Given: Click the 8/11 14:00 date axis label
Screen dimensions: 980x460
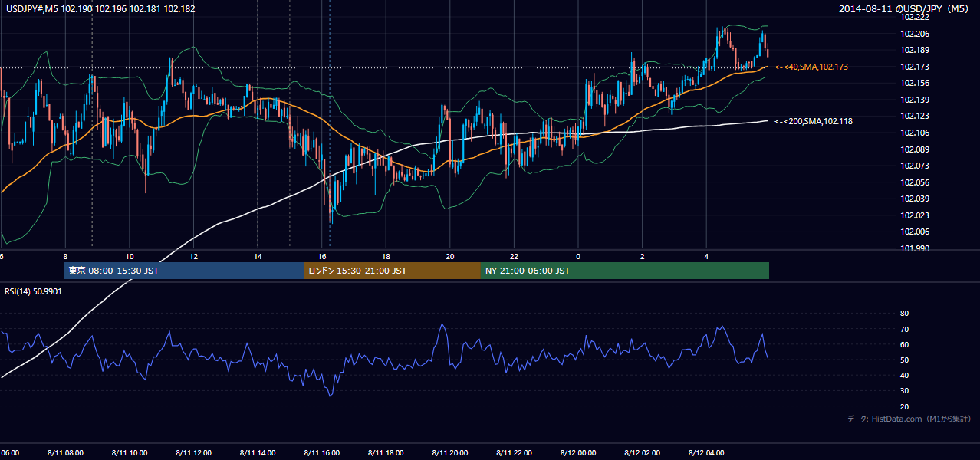Looking at the screenshot, I should [257, 453].
